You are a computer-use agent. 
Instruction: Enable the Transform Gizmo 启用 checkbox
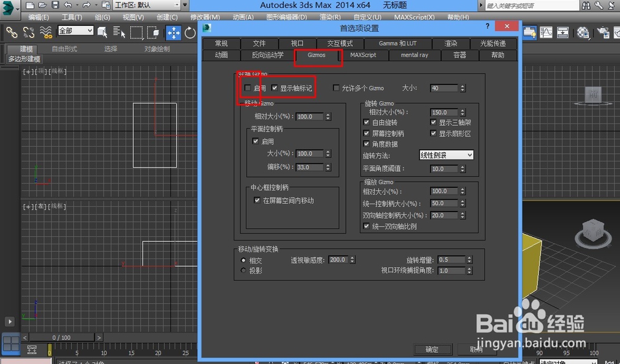click(247, 88)
